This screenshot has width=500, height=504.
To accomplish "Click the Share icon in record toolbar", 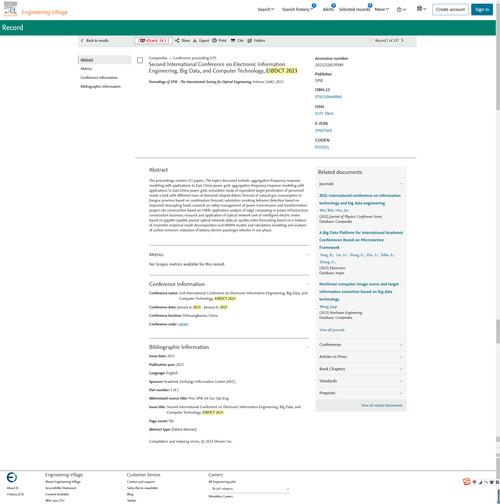I will click(177, 40).
